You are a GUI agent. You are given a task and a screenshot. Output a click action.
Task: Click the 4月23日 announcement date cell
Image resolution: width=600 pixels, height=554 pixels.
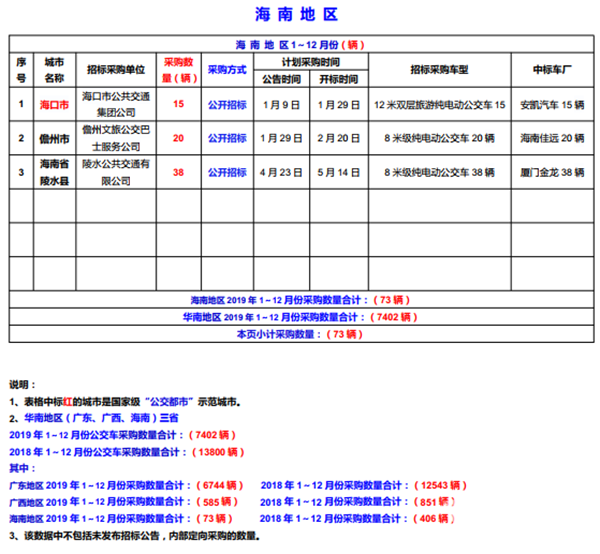[281, 172]
